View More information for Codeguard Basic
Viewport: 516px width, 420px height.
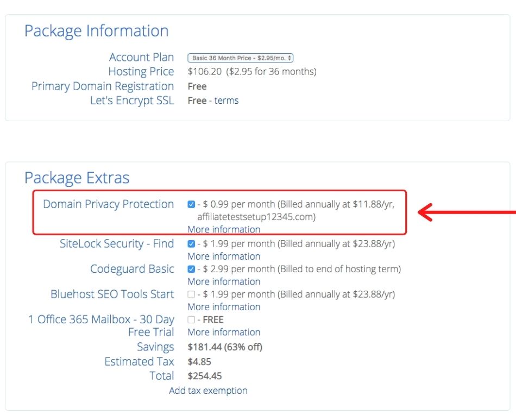click(x=224, y=282)
